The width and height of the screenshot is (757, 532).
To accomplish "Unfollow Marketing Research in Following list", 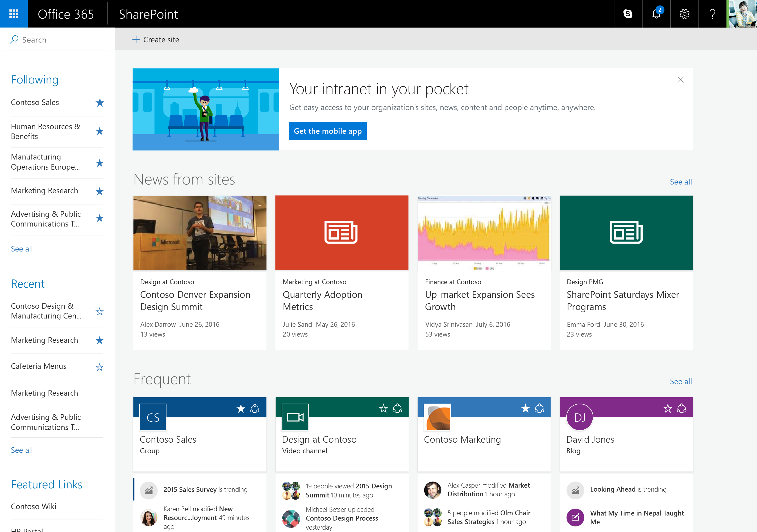I will 99,191.
